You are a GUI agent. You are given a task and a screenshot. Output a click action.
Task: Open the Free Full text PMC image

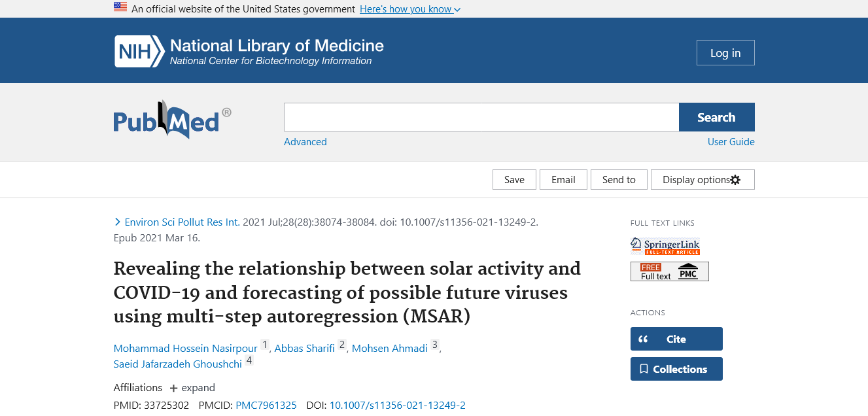[x=670, y=271]
